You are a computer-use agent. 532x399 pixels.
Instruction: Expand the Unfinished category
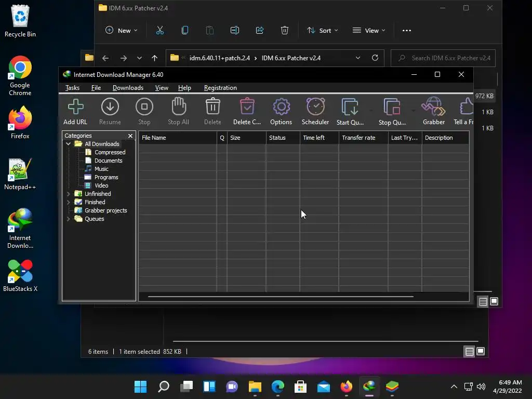coord(69,194)
